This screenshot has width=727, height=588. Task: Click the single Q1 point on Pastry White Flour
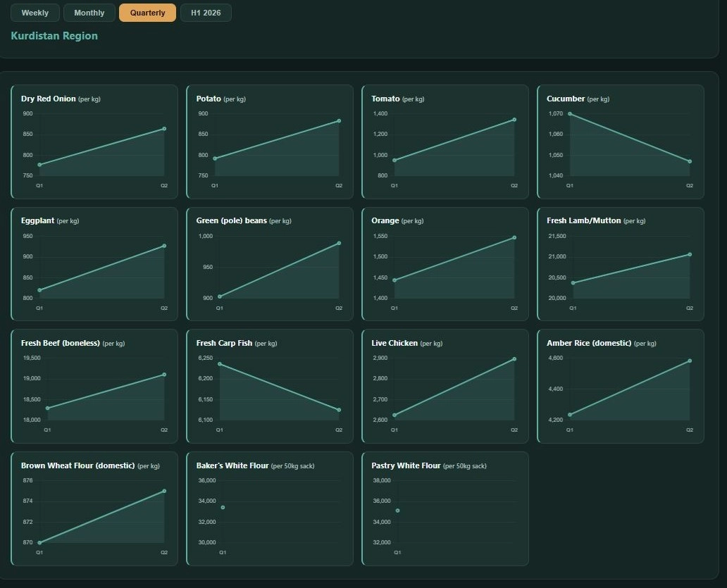[x=398, y=511]
